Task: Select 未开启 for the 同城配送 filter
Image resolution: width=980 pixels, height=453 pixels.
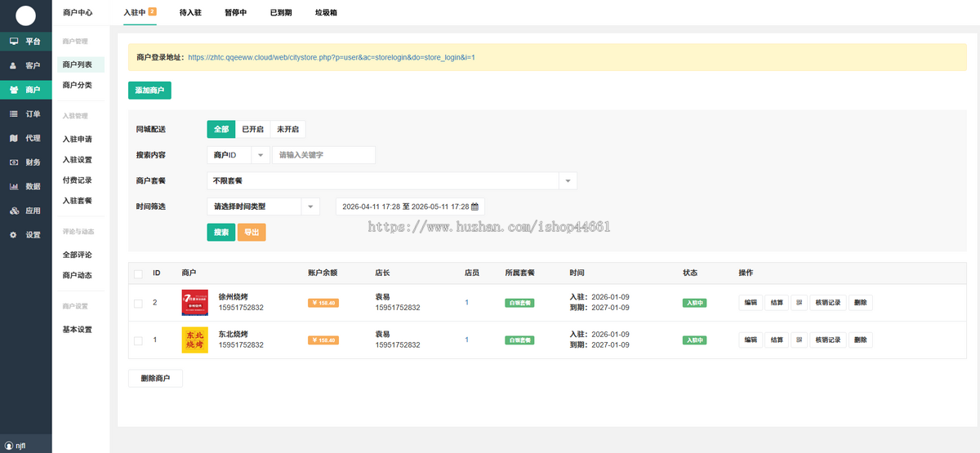Action: (287, 129)
